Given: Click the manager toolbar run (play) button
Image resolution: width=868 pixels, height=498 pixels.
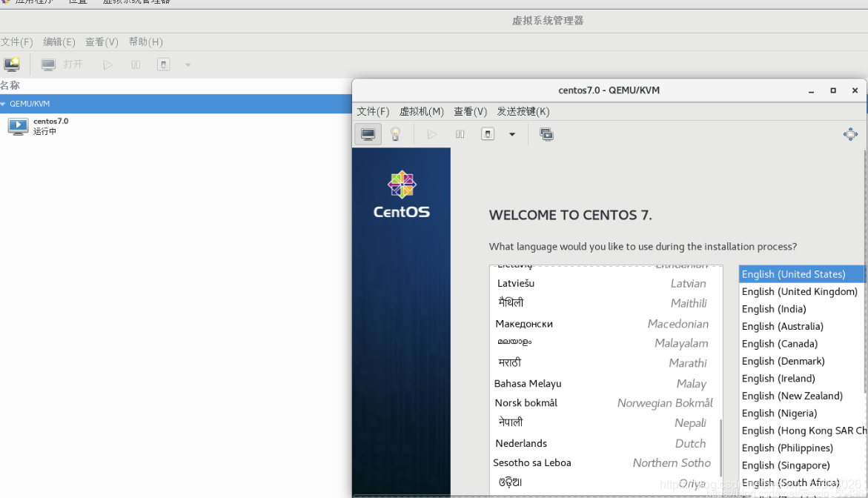Looking at the screenshot, I should point(107,64).
